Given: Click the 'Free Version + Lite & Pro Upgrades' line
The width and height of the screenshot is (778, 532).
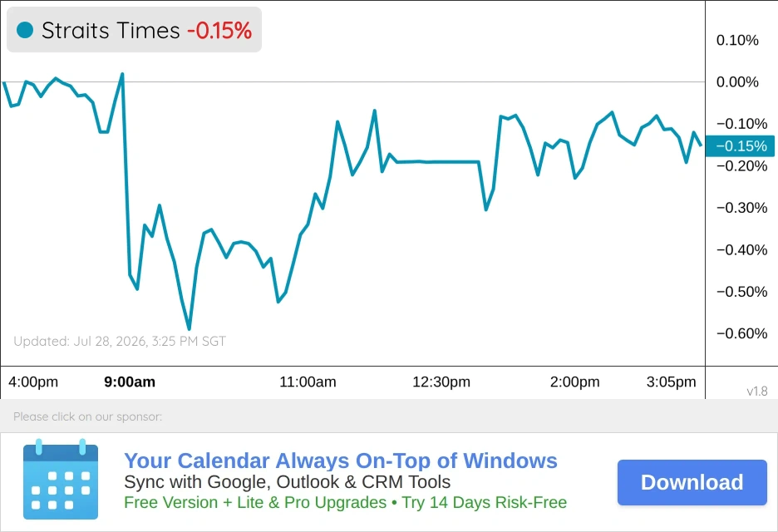Looking at the screenshot, I should 345,502.
